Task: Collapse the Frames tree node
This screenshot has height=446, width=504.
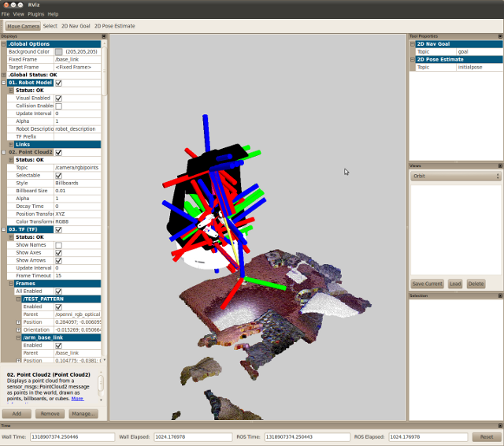Action: pos(11,283)
